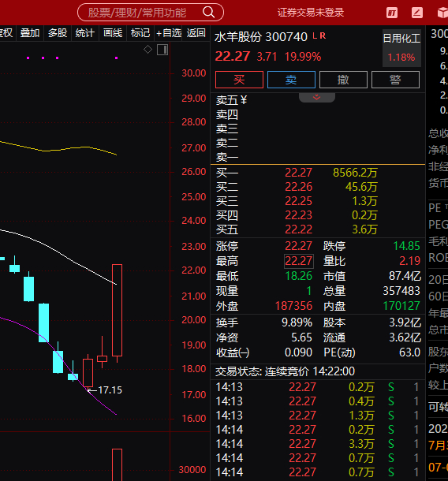Open the 多股 multi-stock view
The width and height of the screenshot is (448, 481).
[x=58, y=33]
